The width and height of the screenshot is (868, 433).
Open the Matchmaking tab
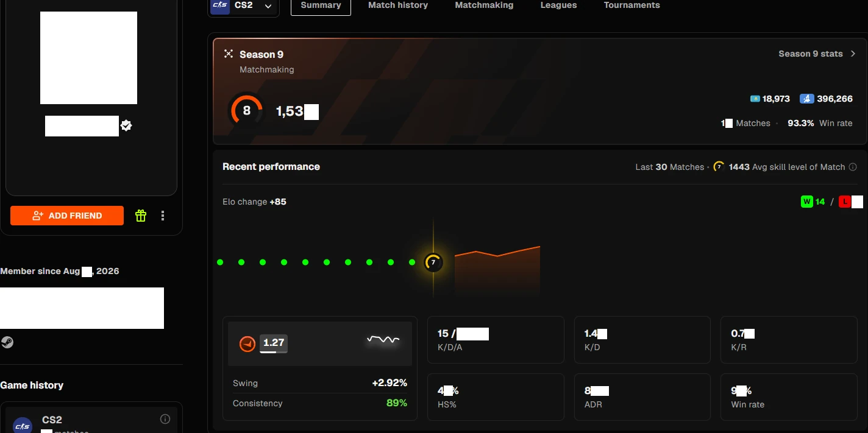pyautogui.click(x=484, y=5)
